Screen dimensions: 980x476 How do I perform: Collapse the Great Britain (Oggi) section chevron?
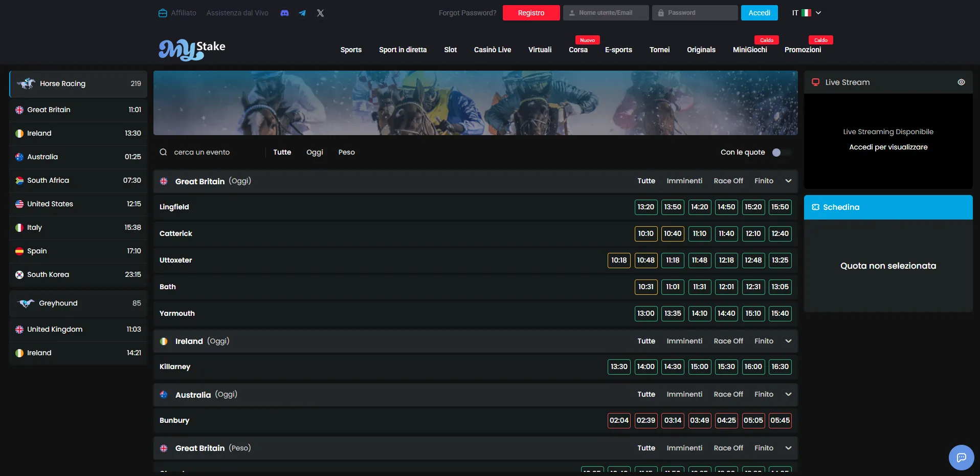788,181
